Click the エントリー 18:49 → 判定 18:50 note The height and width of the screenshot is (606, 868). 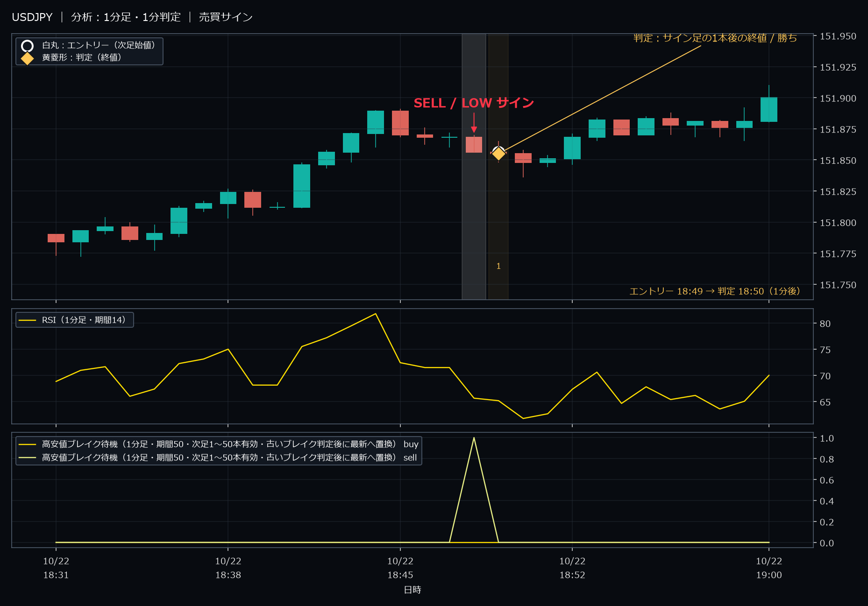[x=715, y=291]
